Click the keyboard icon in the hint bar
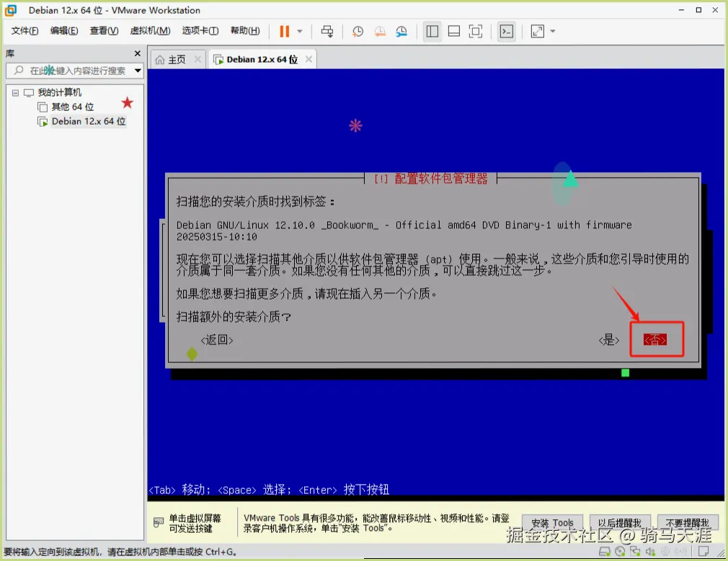Viewport: 728px width, 561px height. pos(159,523)
